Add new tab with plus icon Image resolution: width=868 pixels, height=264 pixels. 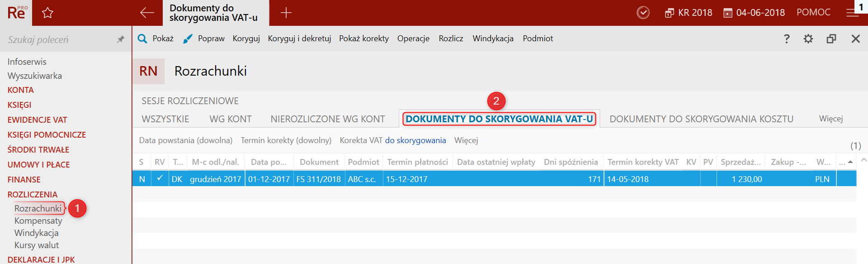click(x=286, y=13)
